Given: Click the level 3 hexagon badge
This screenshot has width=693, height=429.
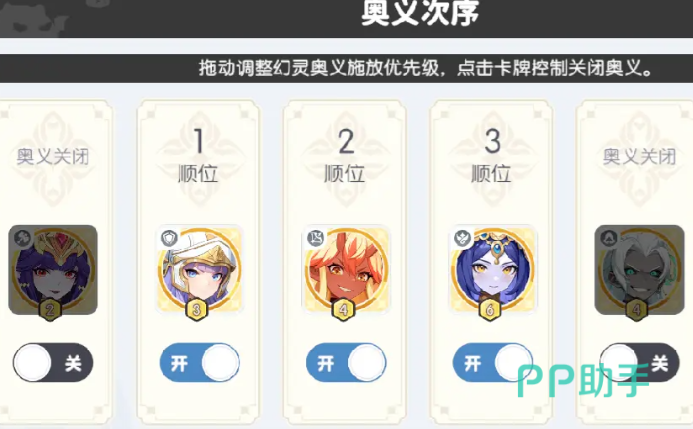Looking at the screenshot, I should 197,310.
